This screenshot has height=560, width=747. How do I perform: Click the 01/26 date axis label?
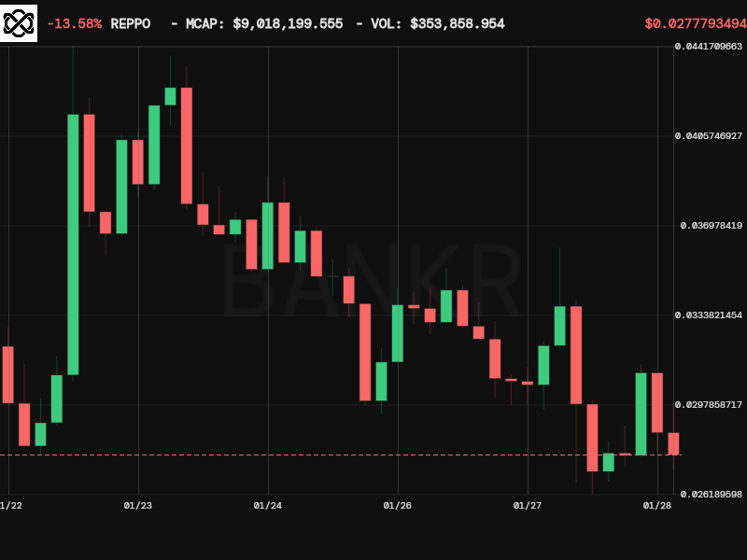coord(398,506)
